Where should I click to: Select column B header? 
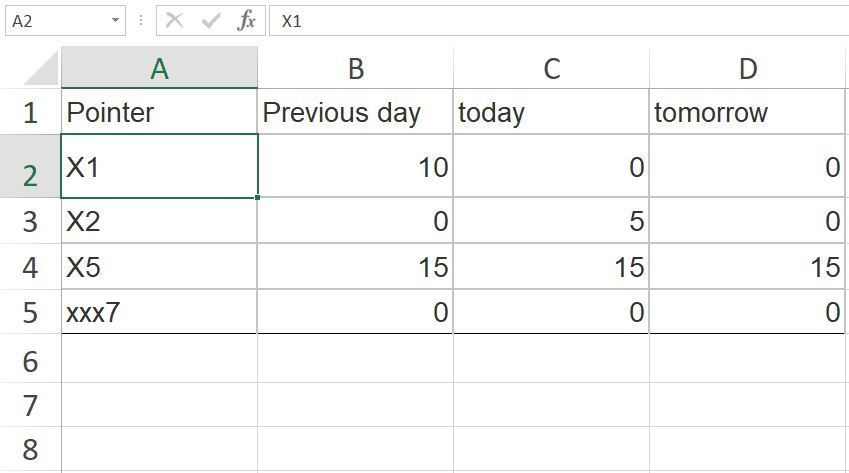[355, 68]
